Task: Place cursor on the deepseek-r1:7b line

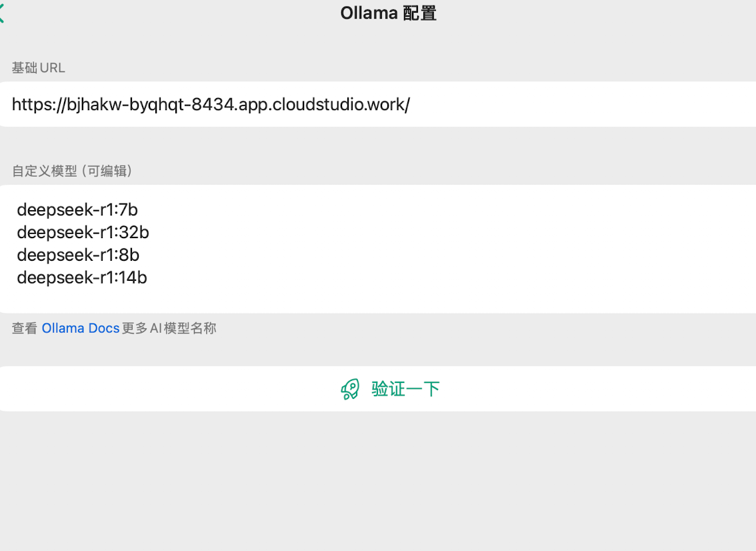Action: tap(77, 210)
